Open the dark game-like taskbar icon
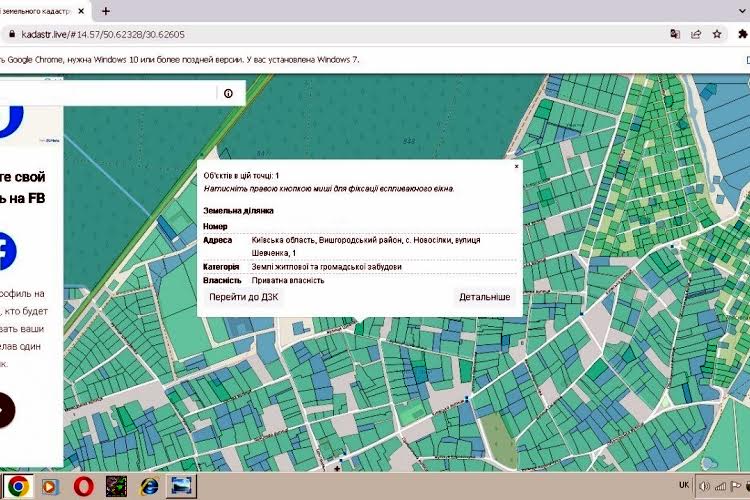The height and width of the screenshot is (500, 750). pos(116,487)
